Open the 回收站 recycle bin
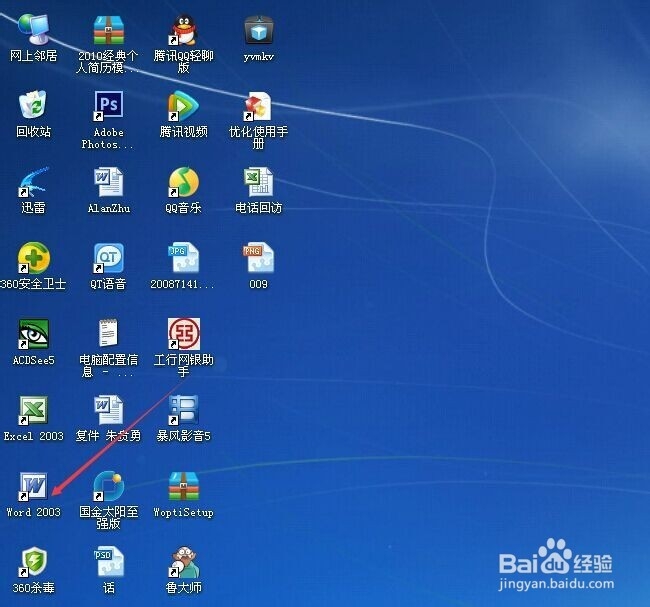The width and height of the screenshot is (650, 607). click(33, 105)
